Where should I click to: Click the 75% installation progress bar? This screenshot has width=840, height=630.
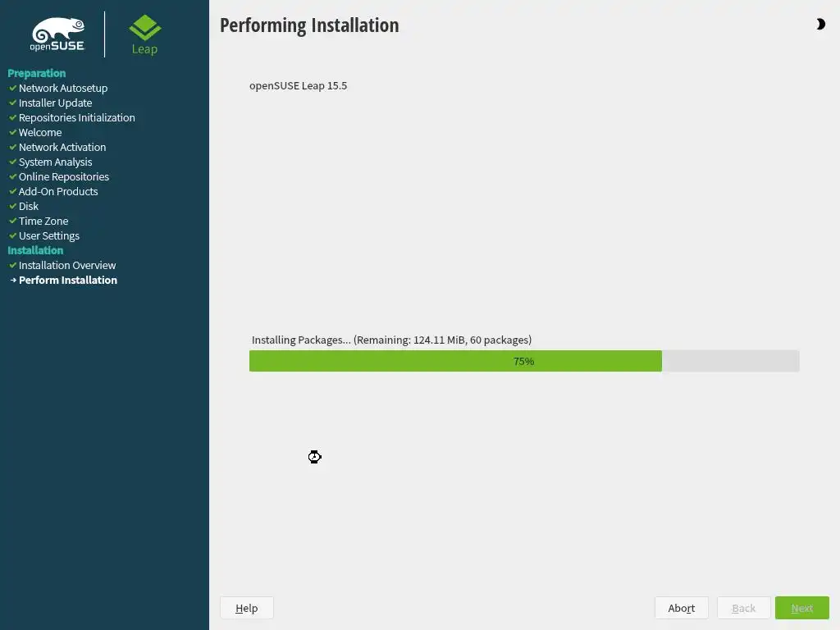[524, 361]
